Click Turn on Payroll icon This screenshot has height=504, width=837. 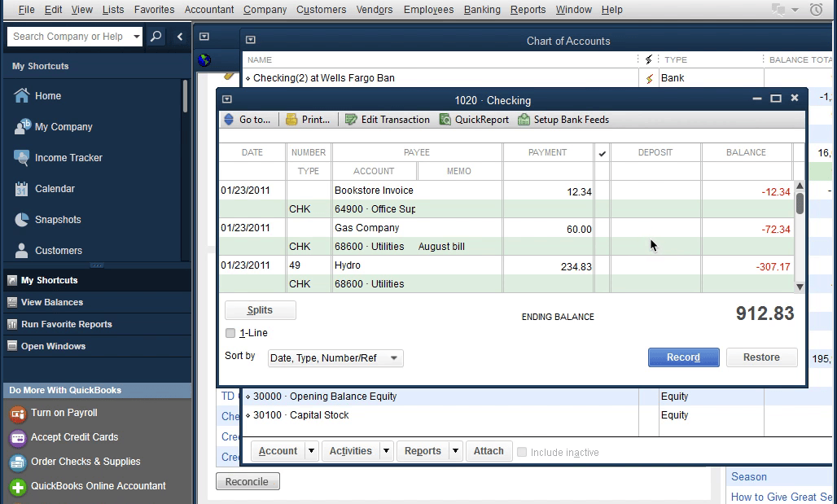pyautogui.click(x=18, y=414)
